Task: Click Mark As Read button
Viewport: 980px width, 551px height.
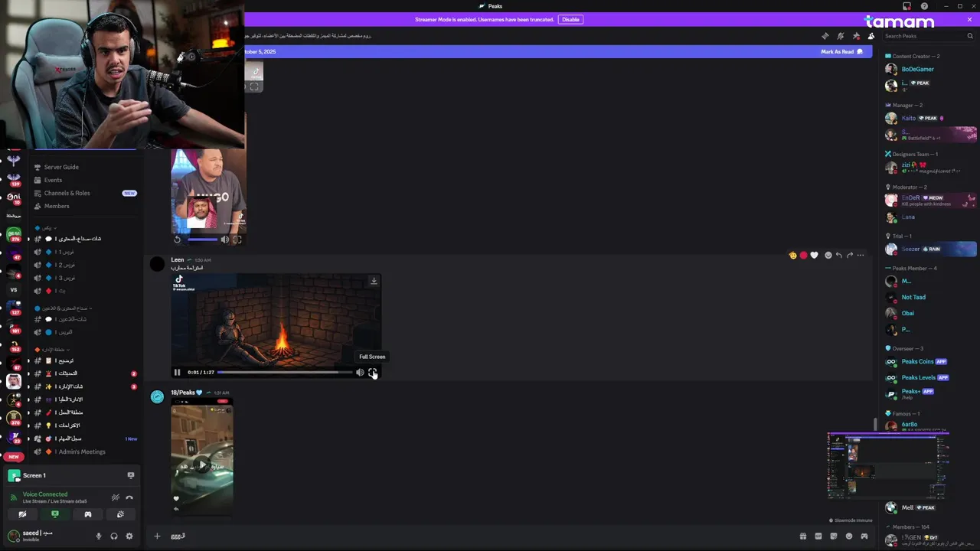Action: 841,51
